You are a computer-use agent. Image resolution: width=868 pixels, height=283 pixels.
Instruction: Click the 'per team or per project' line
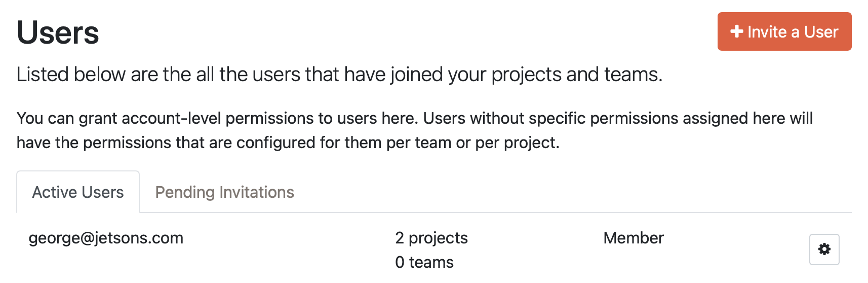(x=471, y=143)
